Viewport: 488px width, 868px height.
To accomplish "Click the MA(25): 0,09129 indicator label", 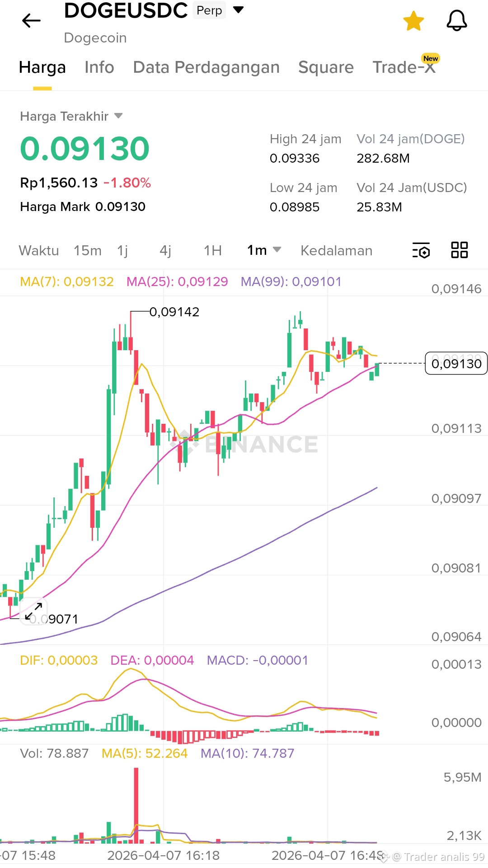I will [x=177, y=282].
